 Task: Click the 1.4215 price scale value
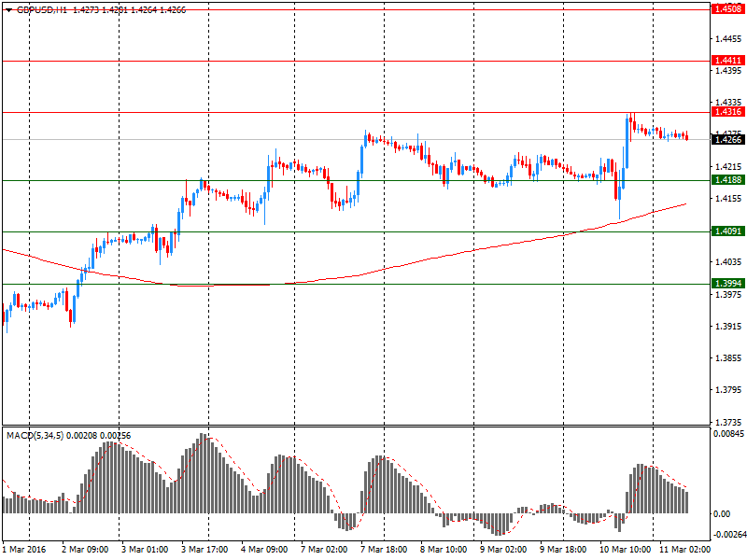[729, 167]
